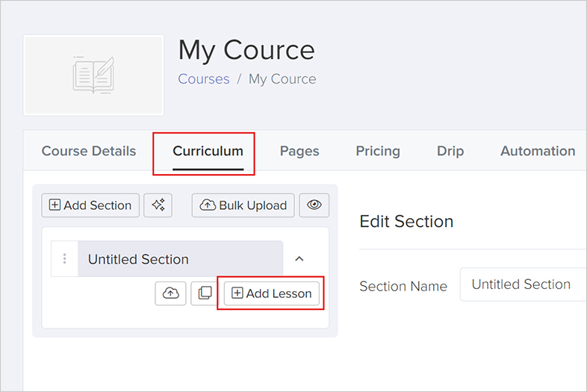587x392 pixels.
Task: Open the Pricing tab
Action: pos(378,151)
